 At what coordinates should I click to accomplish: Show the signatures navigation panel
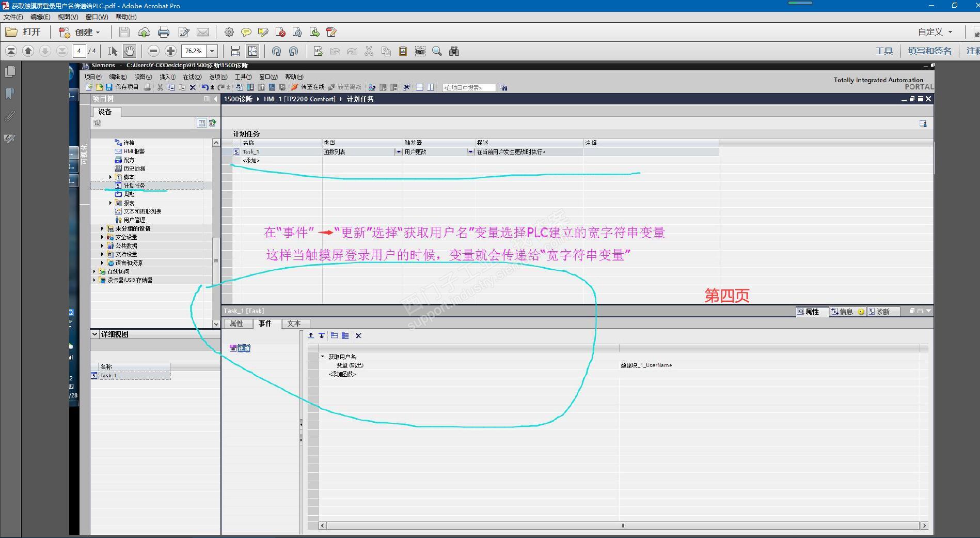pyautogui.click(x=10, y=138)
